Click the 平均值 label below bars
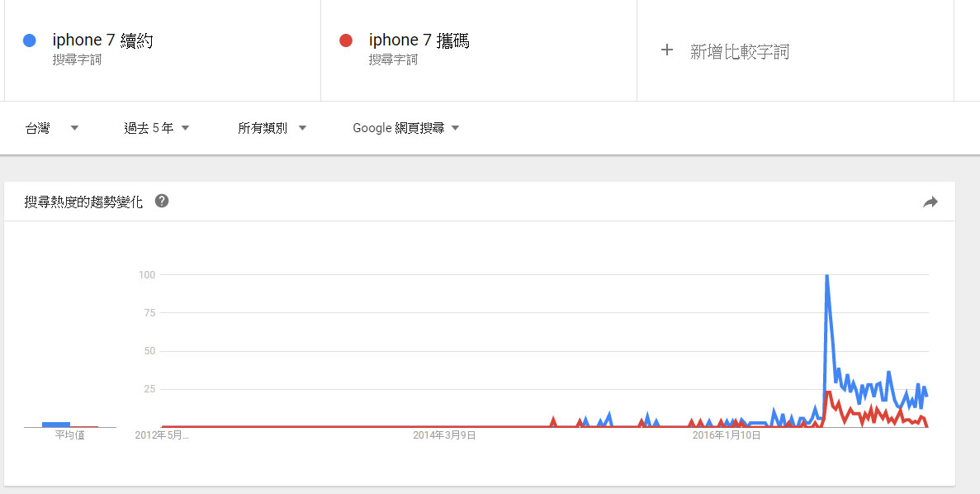 pyautogui.click(x=69, y=435)
